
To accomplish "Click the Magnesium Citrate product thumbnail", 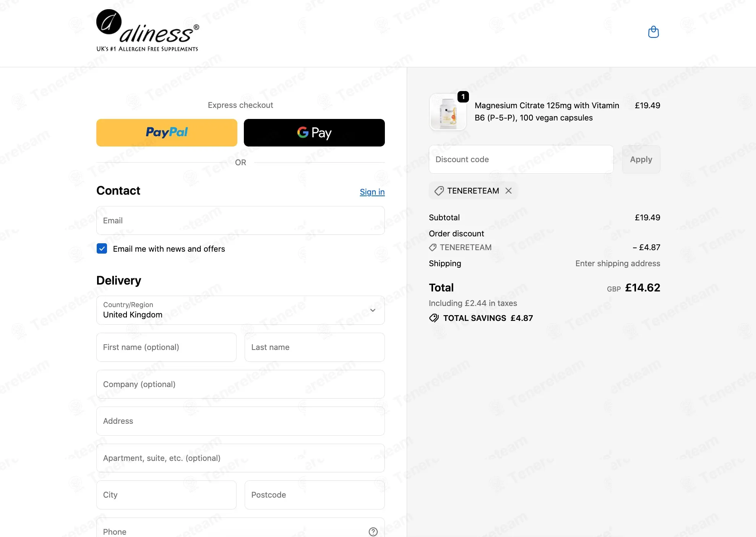I will tap(448, 112).
